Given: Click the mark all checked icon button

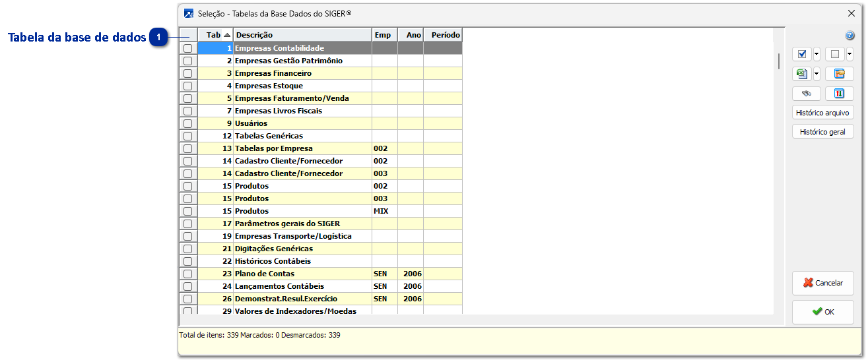Looking at the screenshot, I should pyautogui.click(x=802, y=54).
